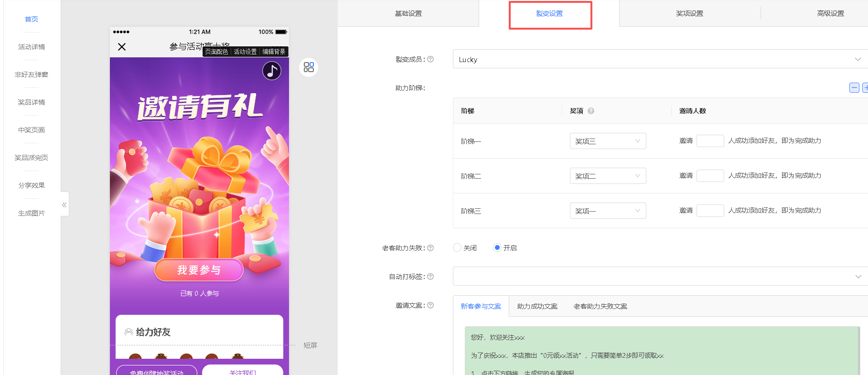
Task: Go to 活动详情 in the left sidebar
Action: [x=32, y=47]
